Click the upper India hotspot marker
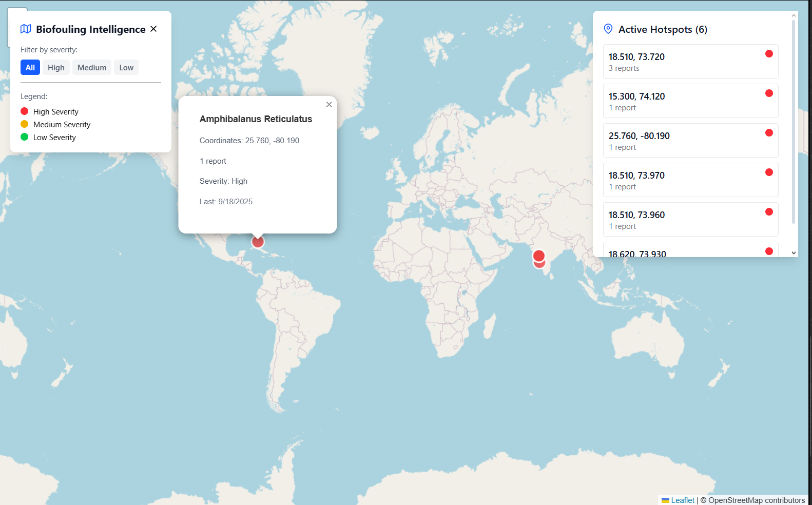 (538, 256)
